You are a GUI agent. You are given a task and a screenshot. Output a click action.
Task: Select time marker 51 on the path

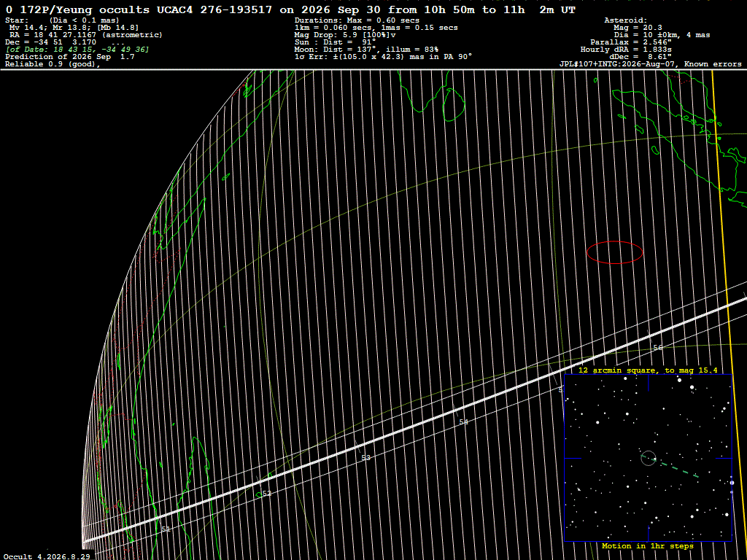click(166, 529)
